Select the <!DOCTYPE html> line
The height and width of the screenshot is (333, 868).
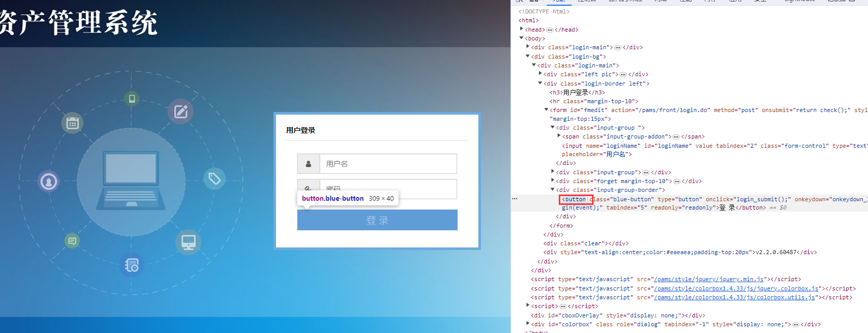544,11
